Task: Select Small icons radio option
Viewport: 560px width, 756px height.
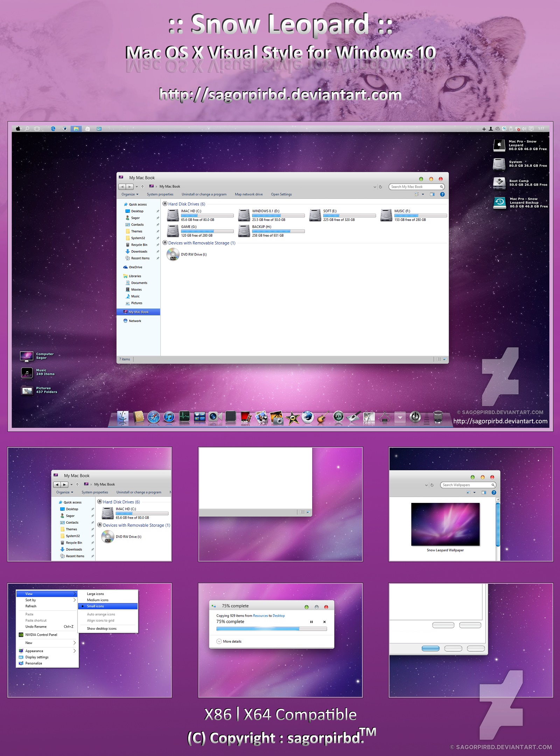Action: pos(108,606)
